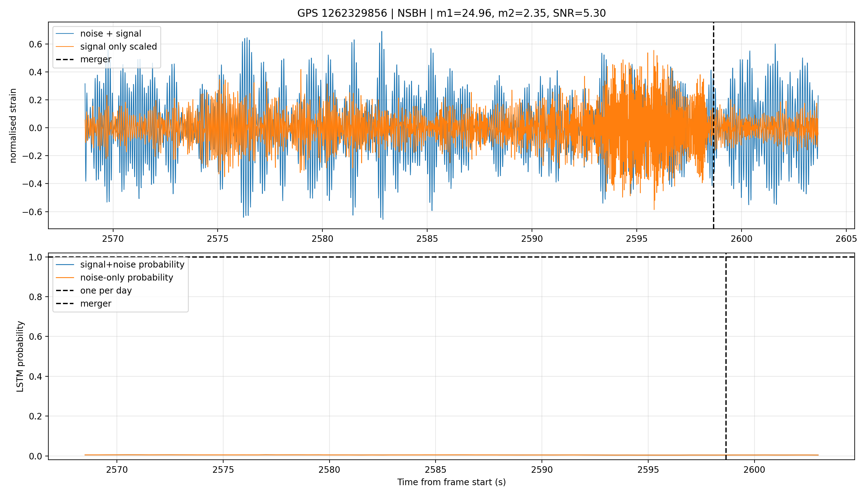868x496 pixels.
Task: Click the 'merger' entry in the bottom legend
Action: point(84,303)
